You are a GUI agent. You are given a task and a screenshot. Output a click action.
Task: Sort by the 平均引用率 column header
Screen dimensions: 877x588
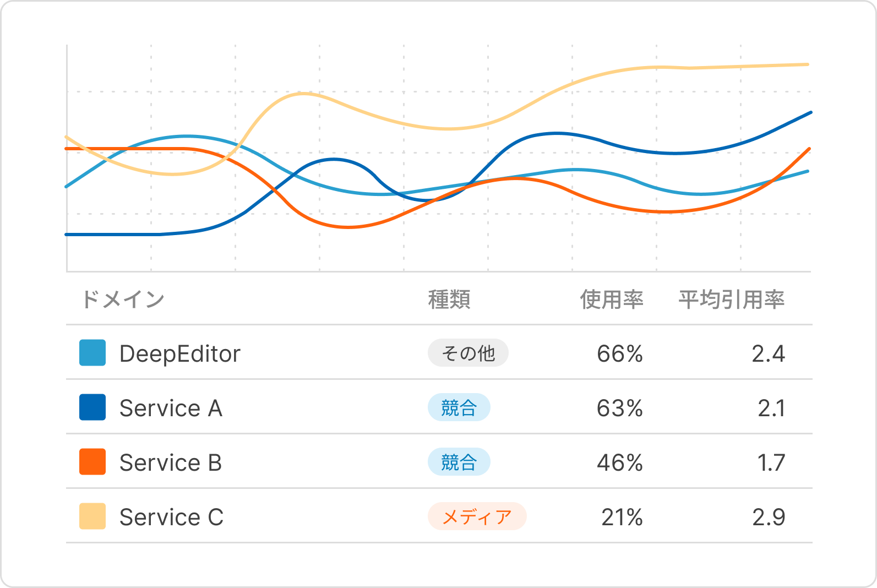pos(731,300)
